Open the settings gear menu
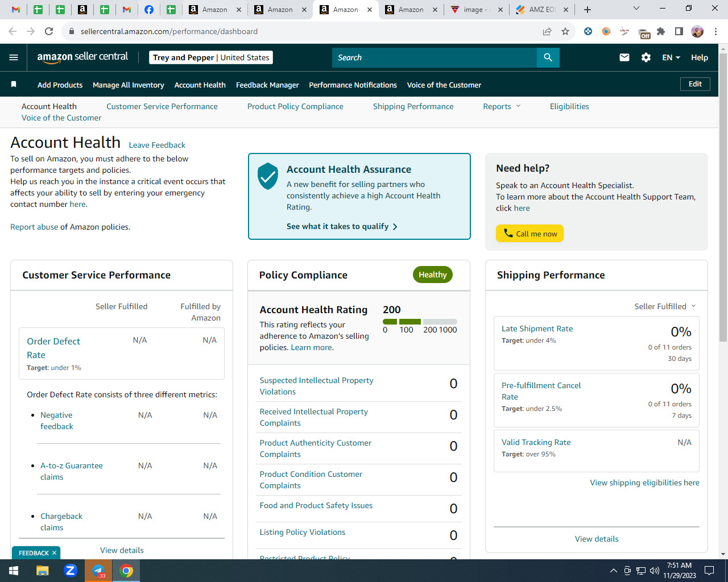The width and height of the screenshot is (728, 582). (646, 57)
